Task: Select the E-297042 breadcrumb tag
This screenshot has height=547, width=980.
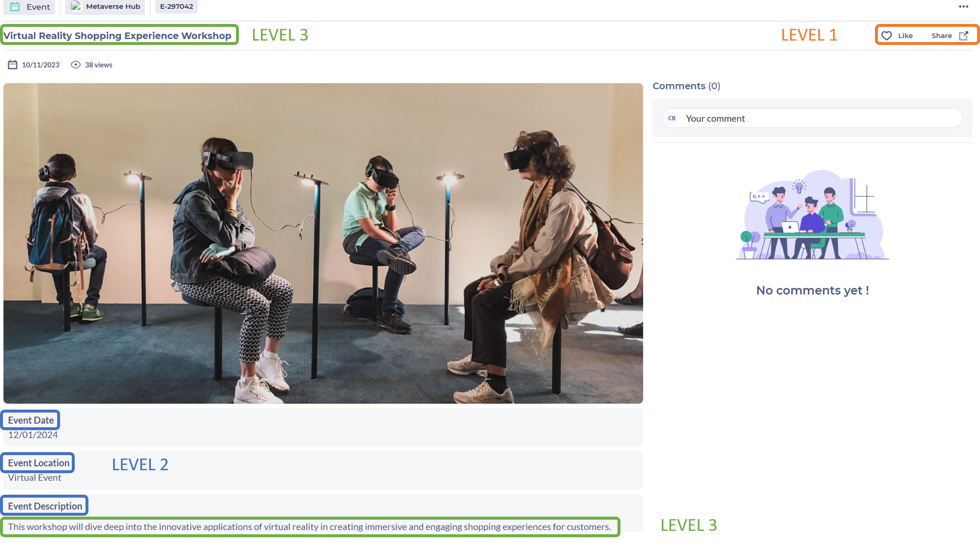Action: 176,6
